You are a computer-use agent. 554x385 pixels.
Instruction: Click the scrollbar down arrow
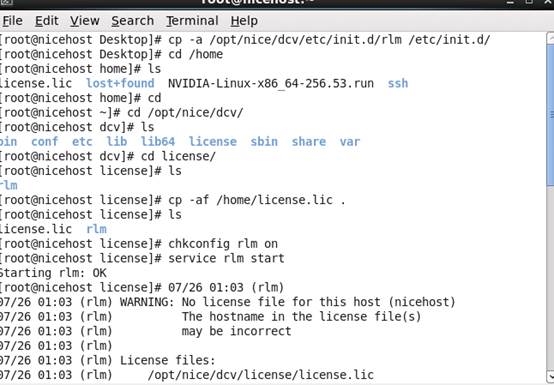tap(550, 375)
